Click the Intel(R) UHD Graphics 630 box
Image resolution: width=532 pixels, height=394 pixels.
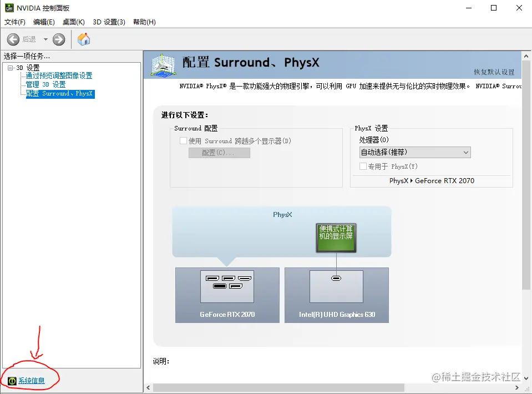[x=337, y=295]
